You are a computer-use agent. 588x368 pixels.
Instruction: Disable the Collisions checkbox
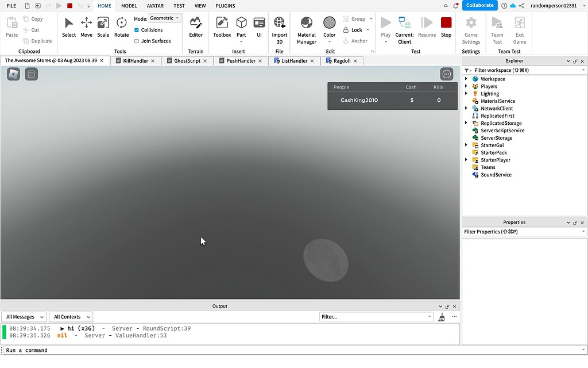tap(137, 30)
